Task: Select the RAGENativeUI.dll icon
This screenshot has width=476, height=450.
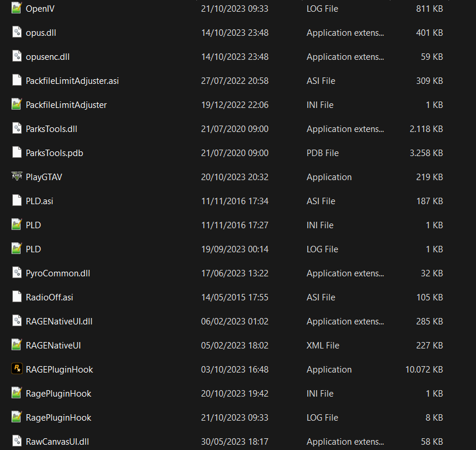Action: pos(16,321)
